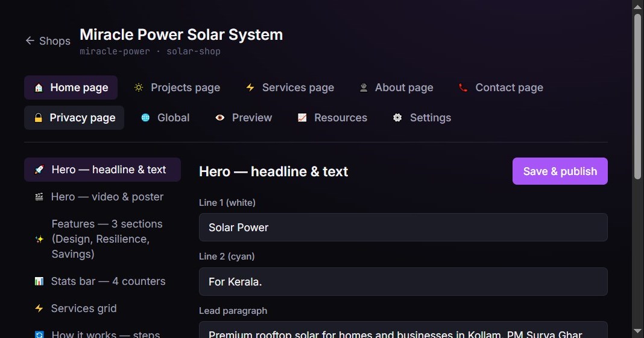Click the scrollbar up arrow
This screenshot has width=644, height=338.
point(637,6)
